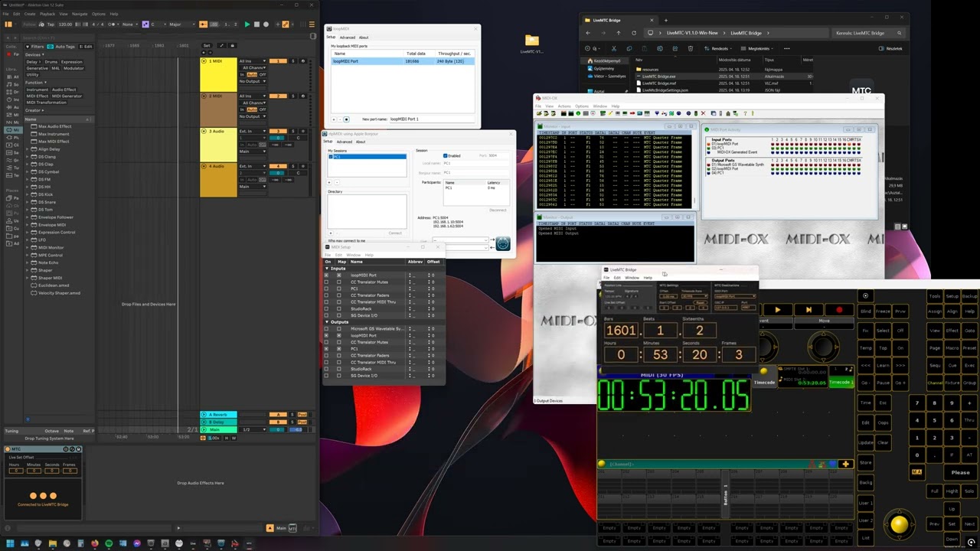Open the Window menu in LiveMTC Bridge
Screen dimensions: 980x551
pyautogui.click(x=632, y=278)
